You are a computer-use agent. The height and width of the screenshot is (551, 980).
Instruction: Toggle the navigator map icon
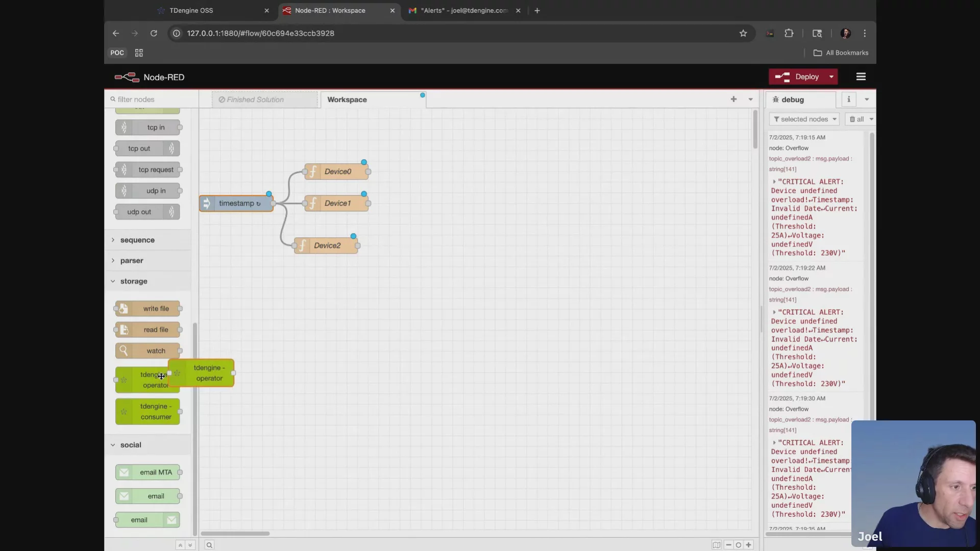point(717,545)
